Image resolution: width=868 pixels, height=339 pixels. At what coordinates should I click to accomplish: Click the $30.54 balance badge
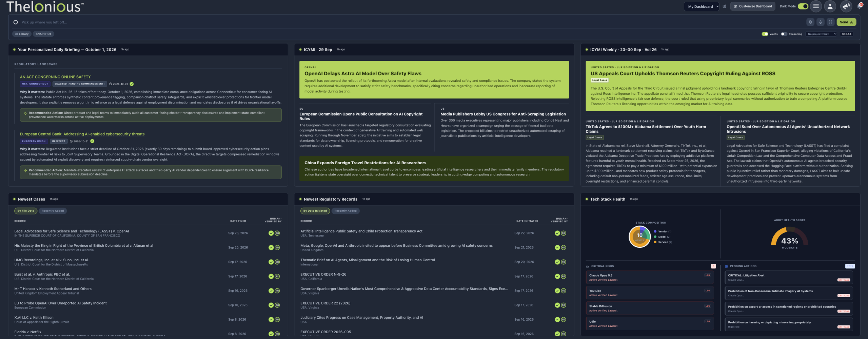(847, 34)
